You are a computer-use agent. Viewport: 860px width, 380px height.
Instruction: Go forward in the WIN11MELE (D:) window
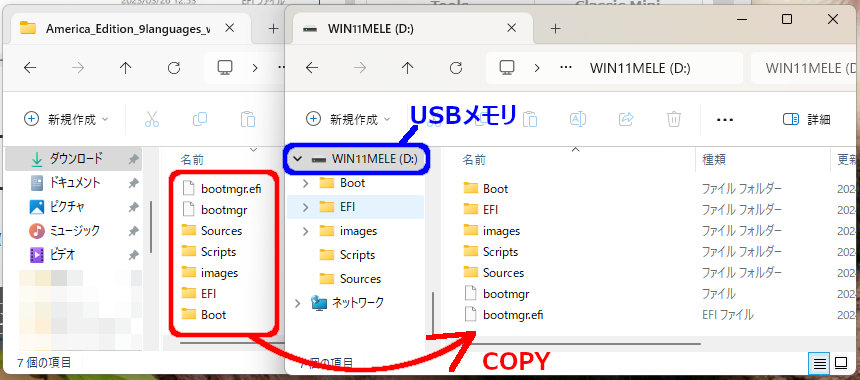[x=360, y=68]
